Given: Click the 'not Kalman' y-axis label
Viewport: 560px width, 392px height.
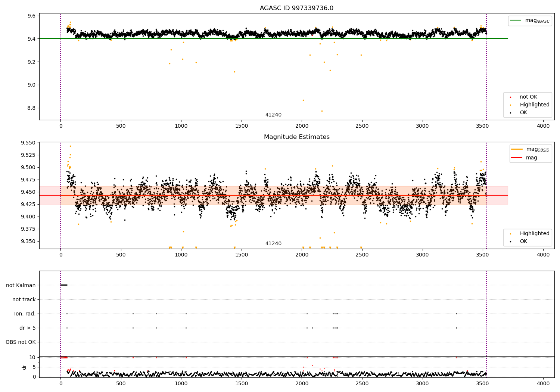Looking at the screenshot, I should click(x=21, y=286).
